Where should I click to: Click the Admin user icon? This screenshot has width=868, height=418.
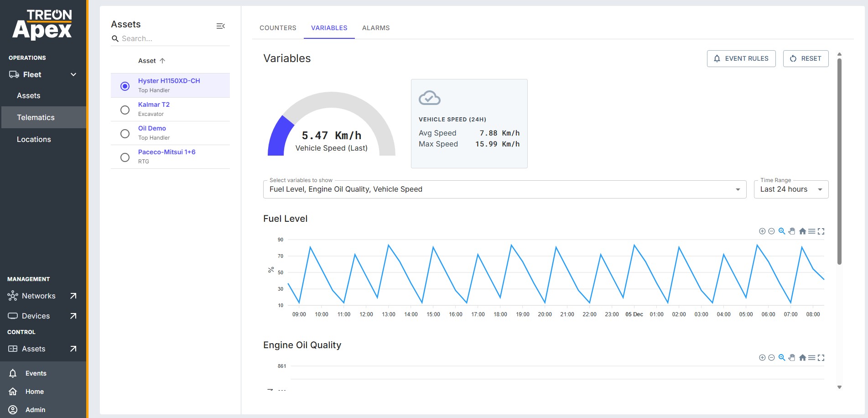[13, 410]
